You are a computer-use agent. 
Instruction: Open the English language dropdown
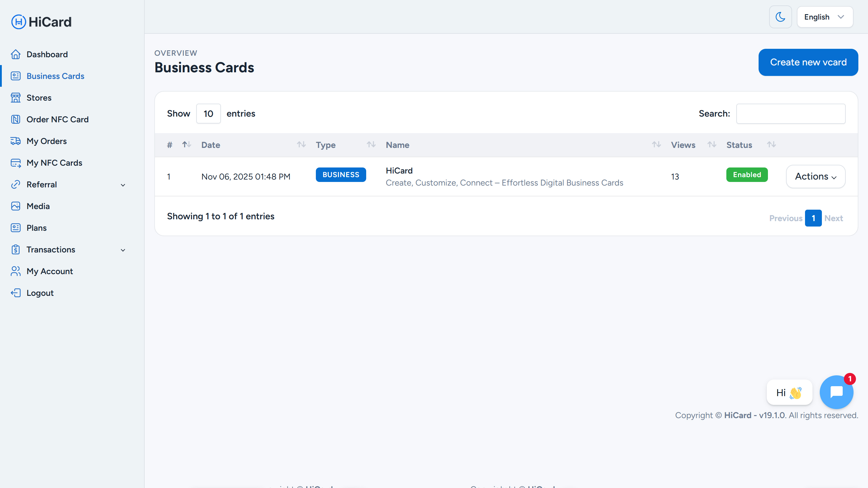coord(825,17)
